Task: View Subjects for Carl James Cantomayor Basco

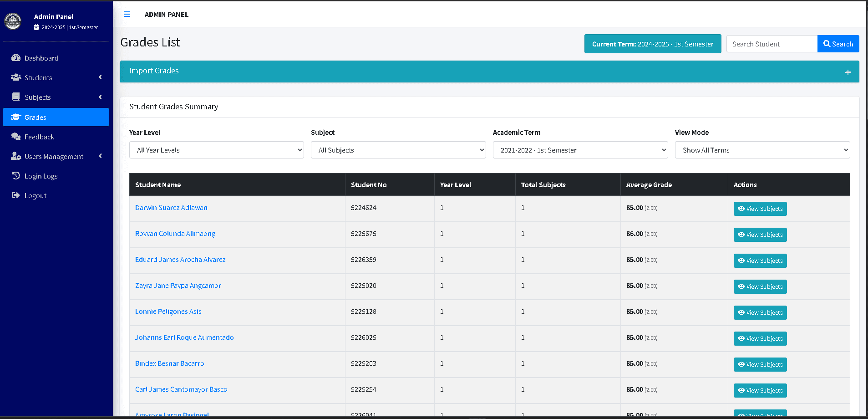Action: pos(760,390)
